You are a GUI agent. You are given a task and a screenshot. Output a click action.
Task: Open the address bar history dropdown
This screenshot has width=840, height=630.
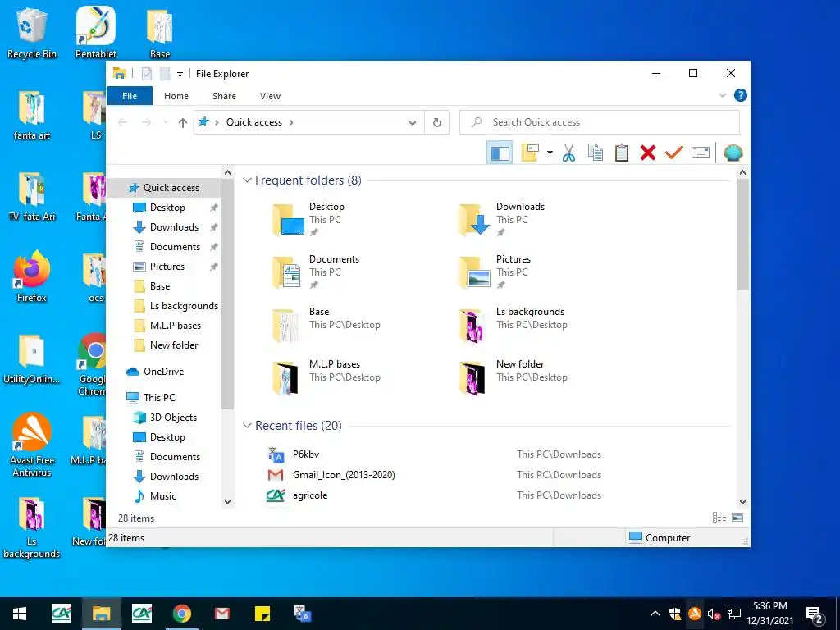click(413, 123)
